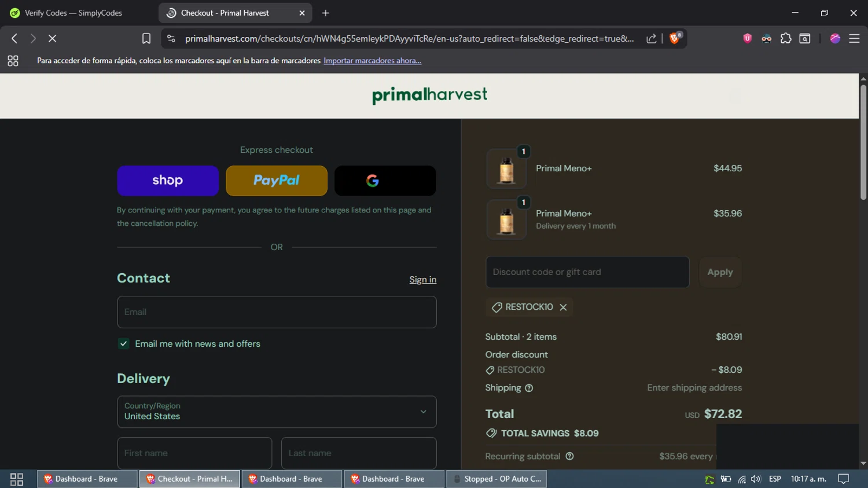Click the total amount $72.82
The height and width of the screenshot is (488, 868).
pos(723,414)
